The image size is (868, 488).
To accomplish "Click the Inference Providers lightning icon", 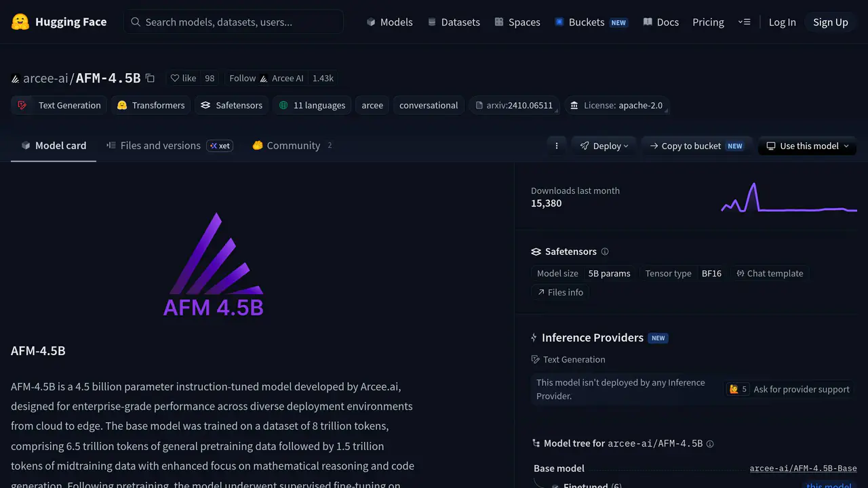I will [x=534, y=338].
